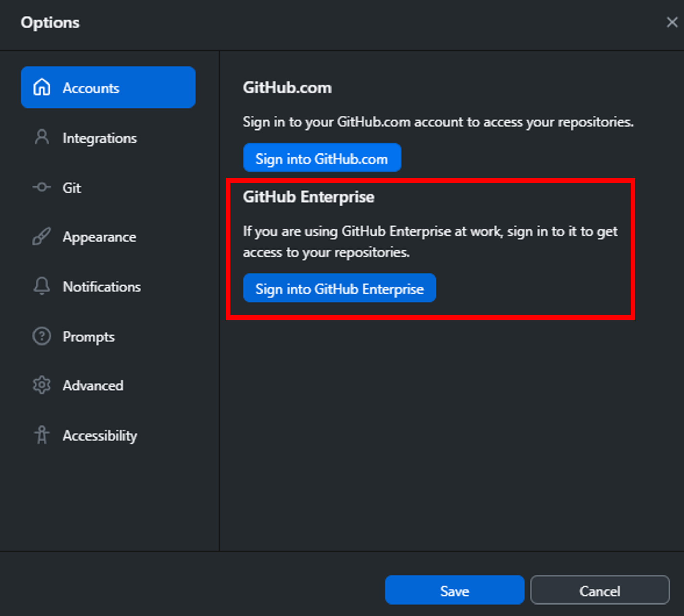Cancel the Options dialog
This screenshot has width=684, height=616.
600,590
